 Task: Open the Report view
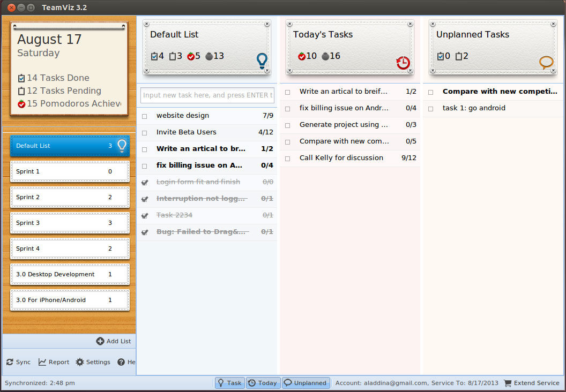(54, 362)
